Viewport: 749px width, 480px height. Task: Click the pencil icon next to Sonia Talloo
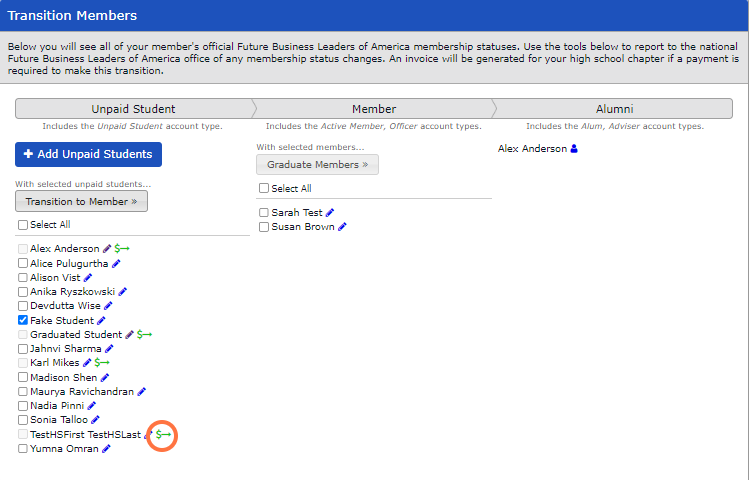pyautogui.click(x=96, y=420)
